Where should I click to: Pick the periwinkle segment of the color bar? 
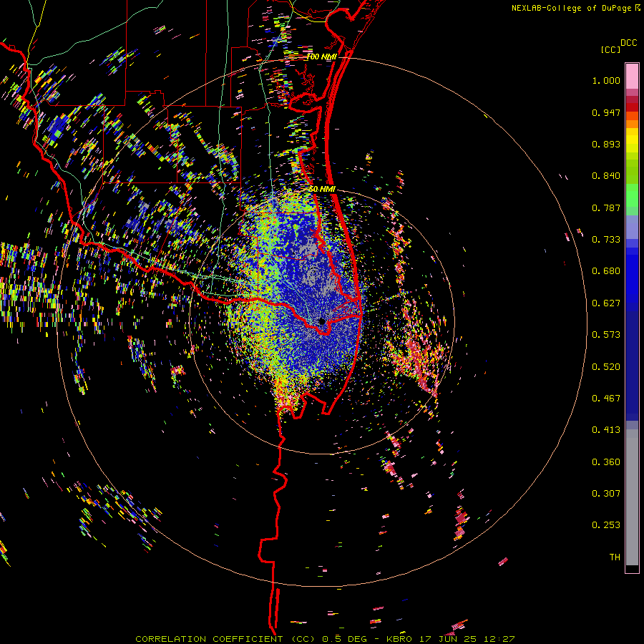[x=632, y=227]
